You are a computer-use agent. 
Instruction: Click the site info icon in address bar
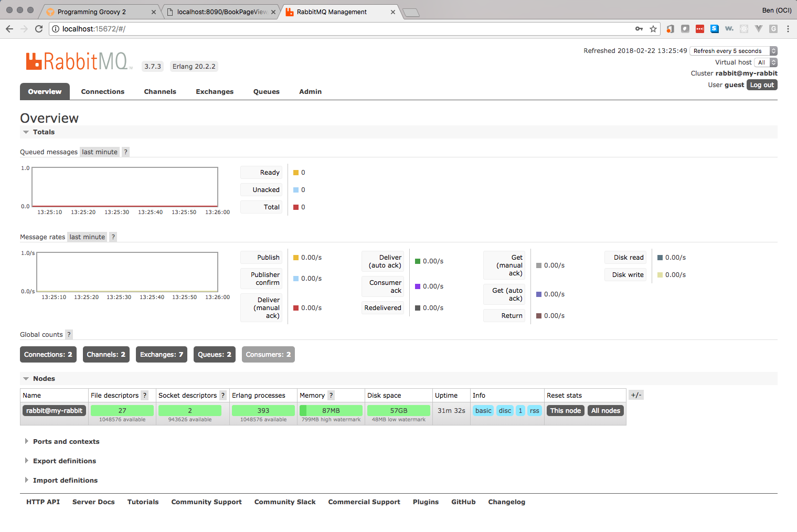(56, 29)
